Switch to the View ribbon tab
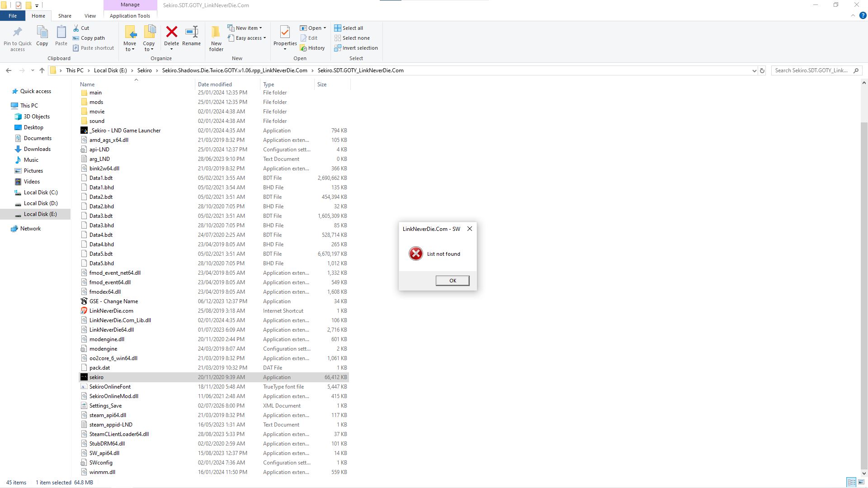 [x=90, y=16]
